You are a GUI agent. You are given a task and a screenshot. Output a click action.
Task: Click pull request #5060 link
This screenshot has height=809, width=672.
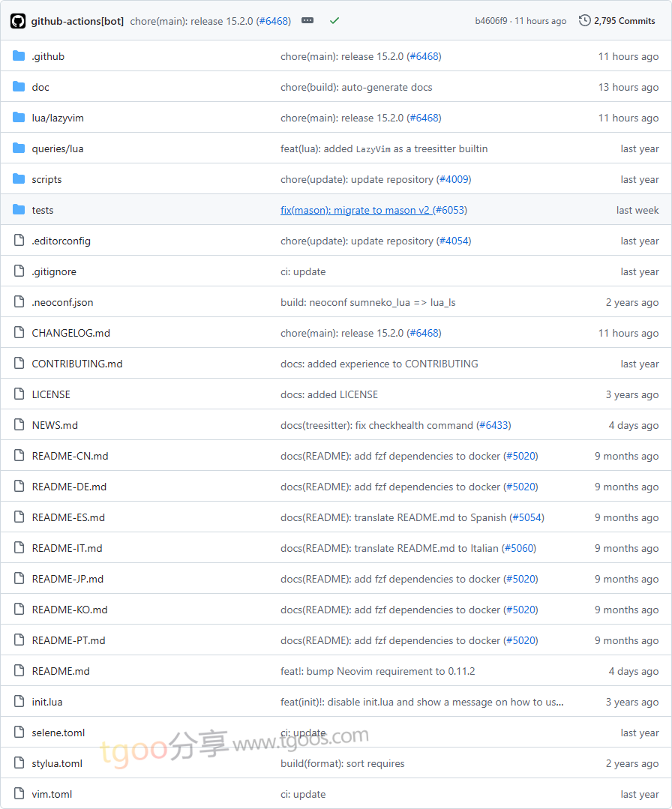(x=519, y=548)
